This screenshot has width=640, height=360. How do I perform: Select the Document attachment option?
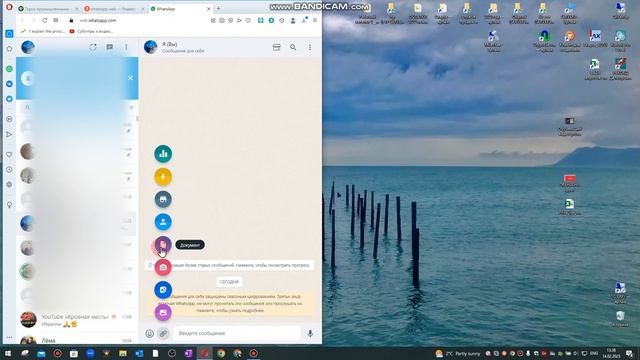pyautogui.click(x=163, y=244)
